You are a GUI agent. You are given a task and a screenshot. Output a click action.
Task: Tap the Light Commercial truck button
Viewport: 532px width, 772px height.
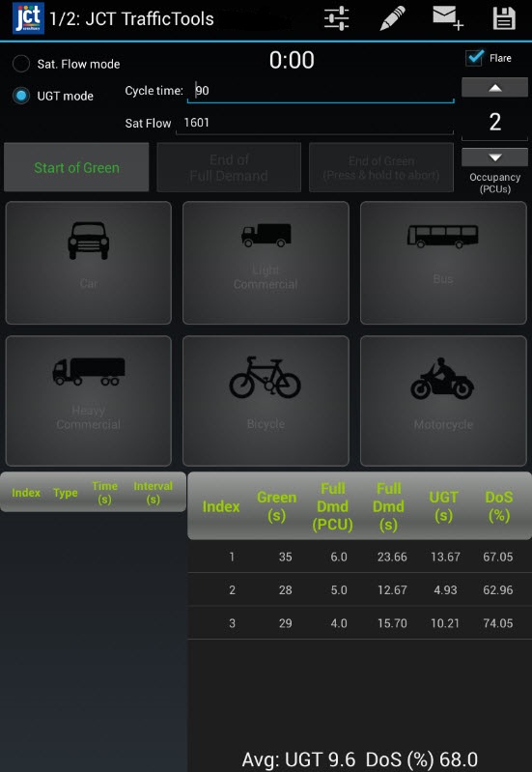[266, 263]
